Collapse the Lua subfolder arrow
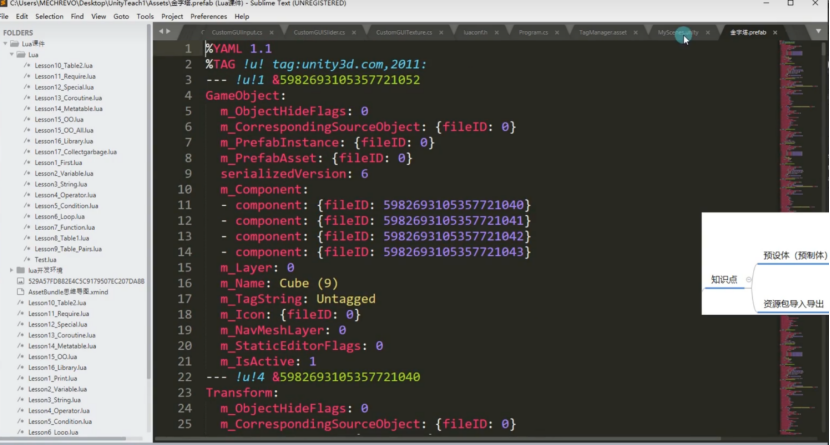The width and height of the screenshot is (830, 445). point(12,55)
